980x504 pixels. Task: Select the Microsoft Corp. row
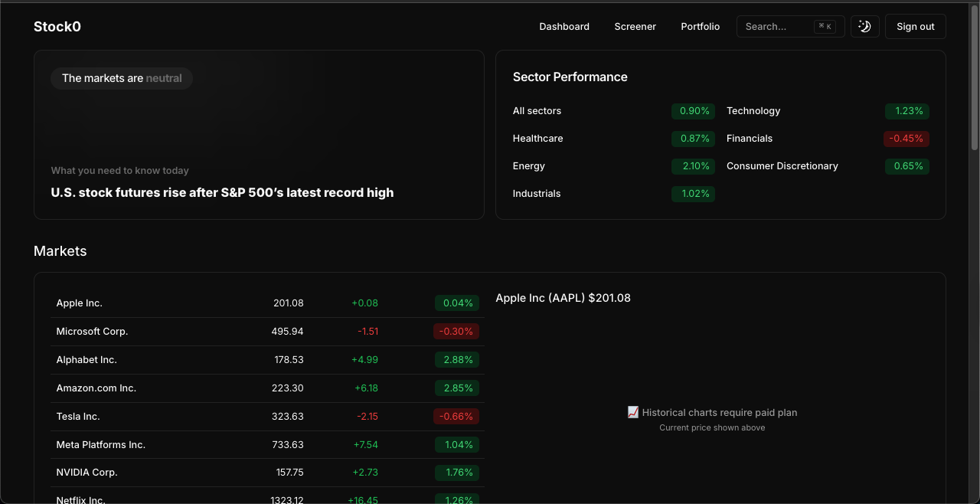(x=267, y=332)
